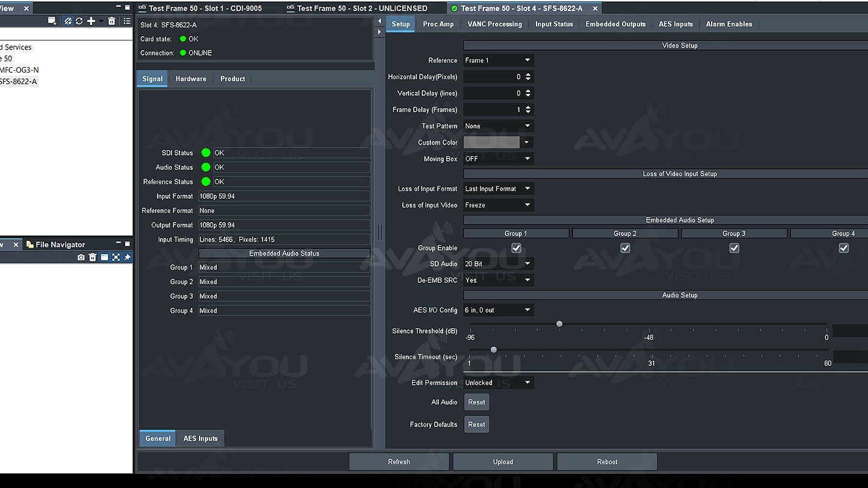Expand the AES I/O Config dropdown
Image resolution: width=868 pixels, height=488 pixels.
(498, 310)
